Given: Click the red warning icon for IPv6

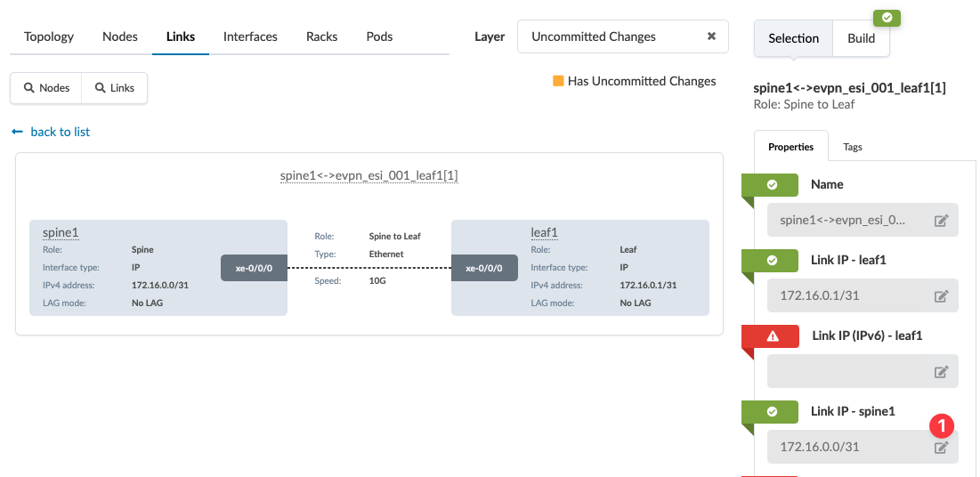Looking at the screenshot, I should 772,336.
